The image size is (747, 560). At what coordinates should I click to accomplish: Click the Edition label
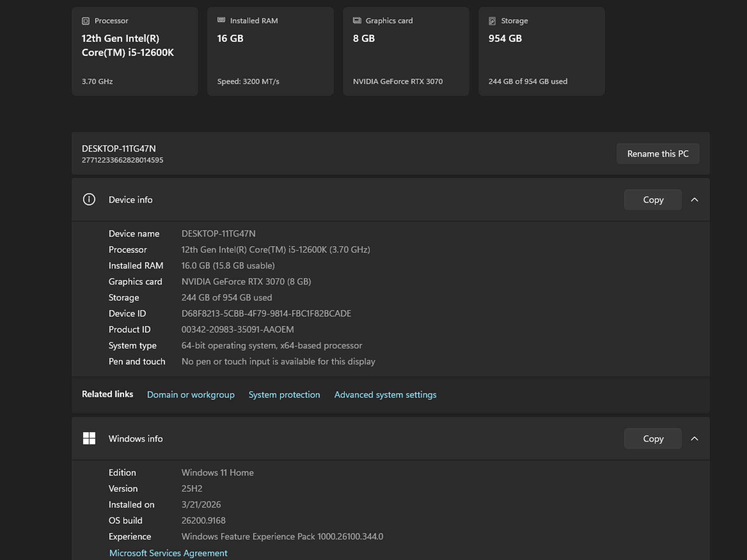pyautogui.click(x=122, y=472)
